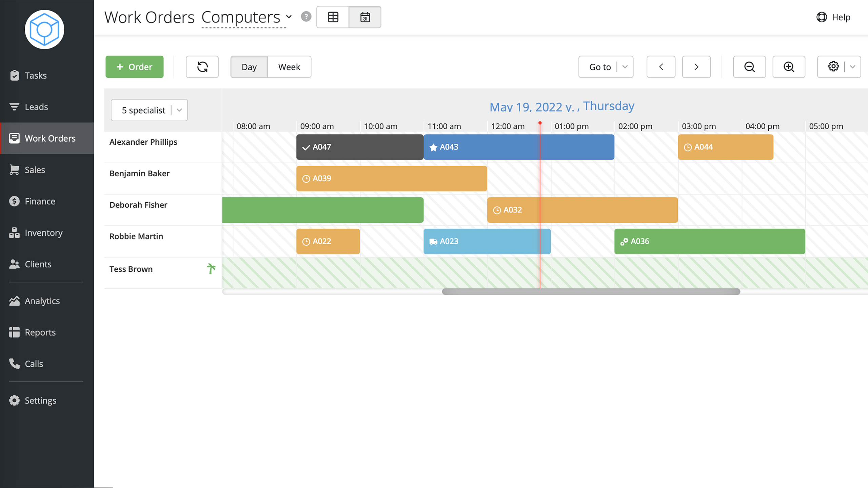Select the Day view toggle
Viewport: 868px width, 488px height.
249,67
